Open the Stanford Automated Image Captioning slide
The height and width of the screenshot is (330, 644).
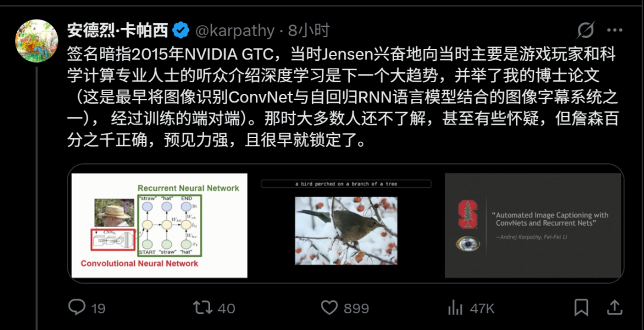click(x=532, y=225)
